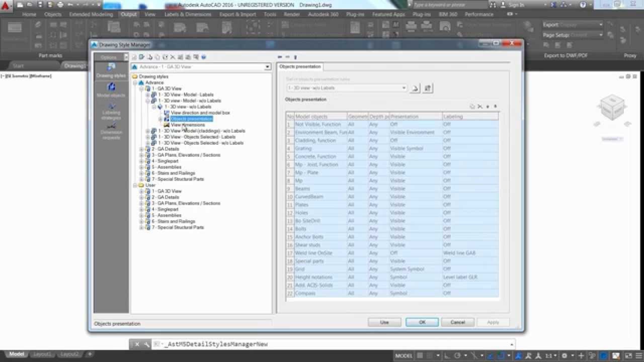Image resolution: width=644 pixels, height=362 pixels.
Task: Click the OK button
Action: [x=422, y=322]
